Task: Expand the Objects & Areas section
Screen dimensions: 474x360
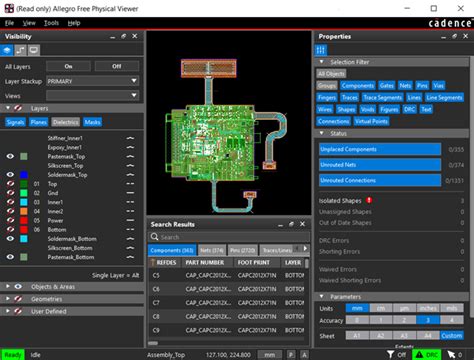Action: [x=8, y=287]
